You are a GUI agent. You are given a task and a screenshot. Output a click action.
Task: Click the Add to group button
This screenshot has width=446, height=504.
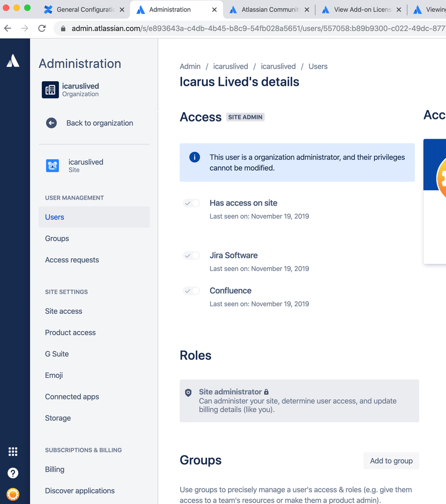[x=391, y=461]
